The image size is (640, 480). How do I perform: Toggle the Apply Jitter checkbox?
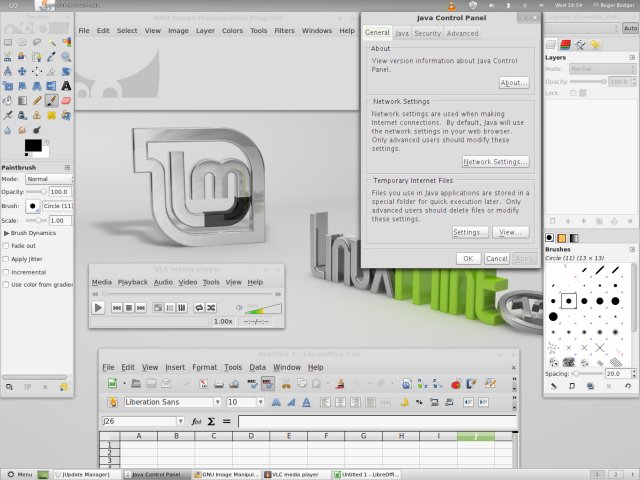7,258
